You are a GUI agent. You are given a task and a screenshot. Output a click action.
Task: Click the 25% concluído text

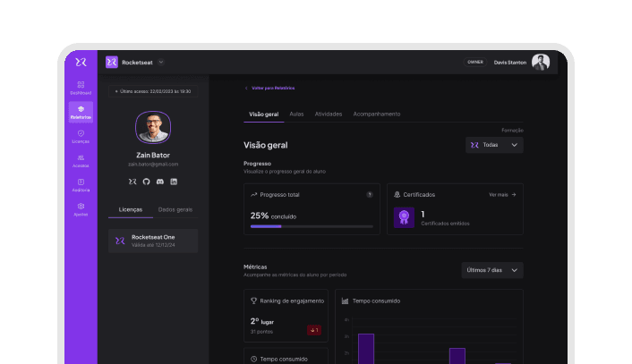coord(273,216)
